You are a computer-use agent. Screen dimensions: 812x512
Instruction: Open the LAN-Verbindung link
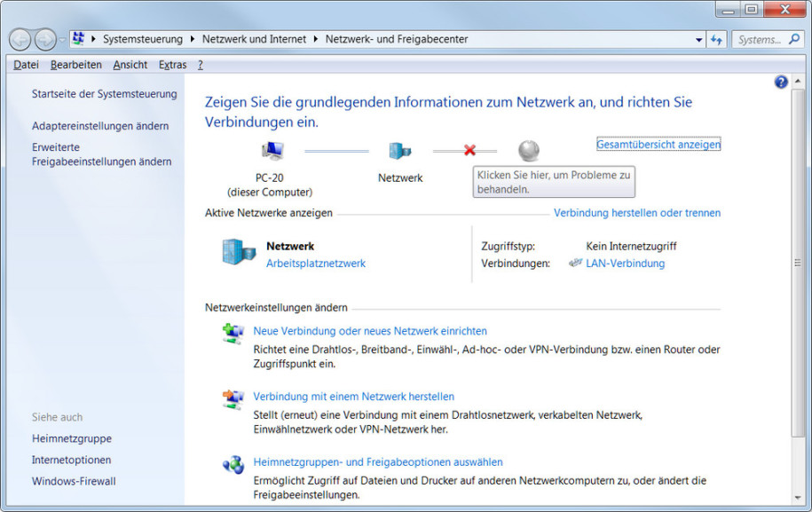pos(625,263)
